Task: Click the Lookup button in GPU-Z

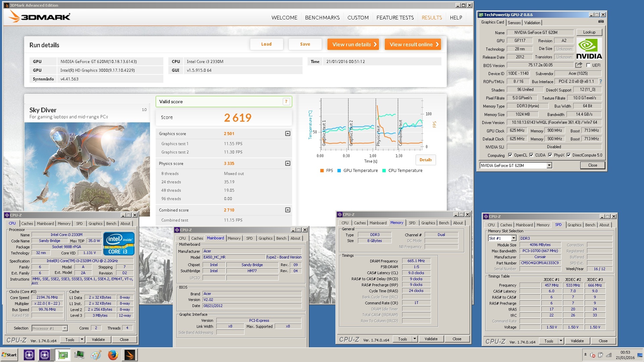Action: point(589,32)
